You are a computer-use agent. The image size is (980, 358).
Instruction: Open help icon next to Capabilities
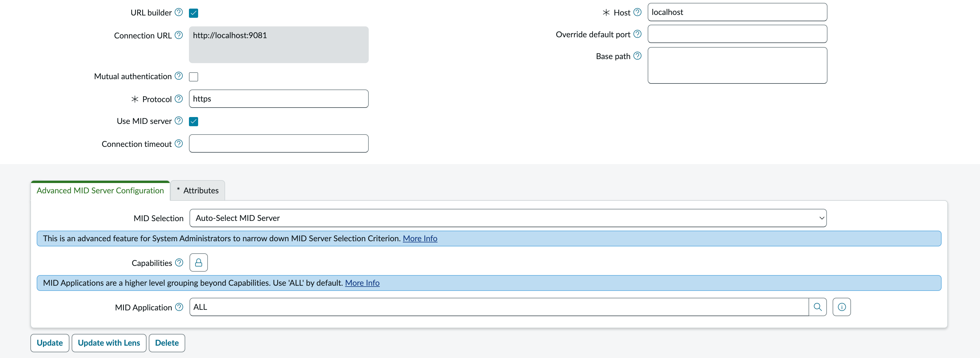pyautogui.click(x=179, y=262)
